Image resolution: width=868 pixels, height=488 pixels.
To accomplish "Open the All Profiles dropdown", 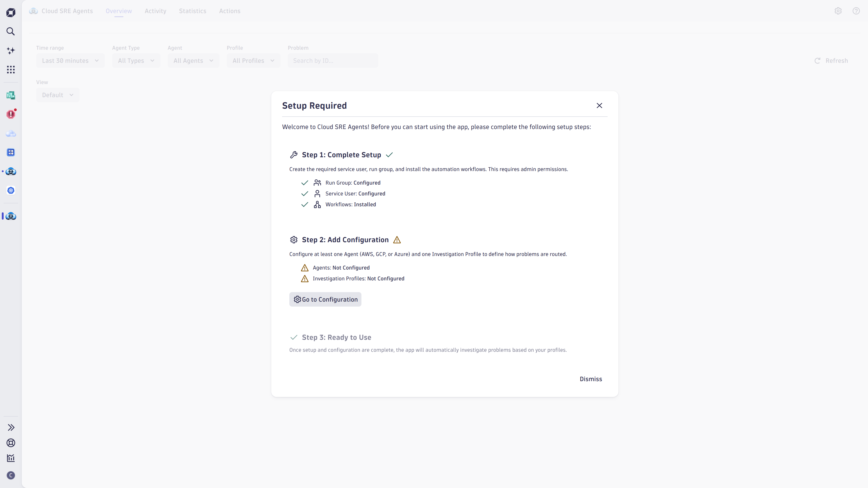I will click(x=253, y=61).
